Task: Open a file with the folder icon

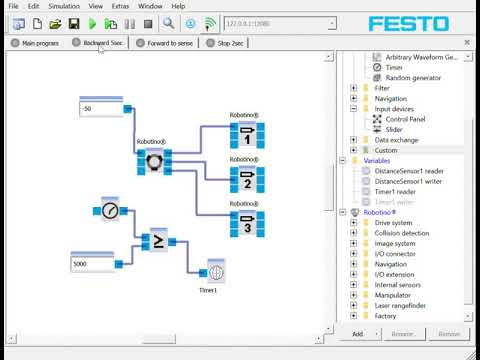Action: [55, 24]
